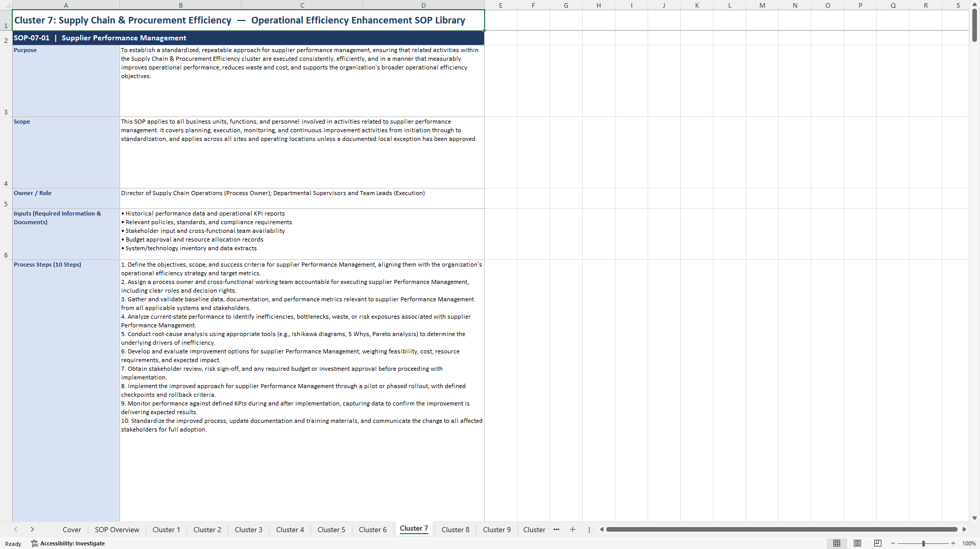Image resolution: width=980 pixels, height=549 pixels.
Task: Open sheet tab options menu (vertical dots)
Action: click(x=589, y=530)
